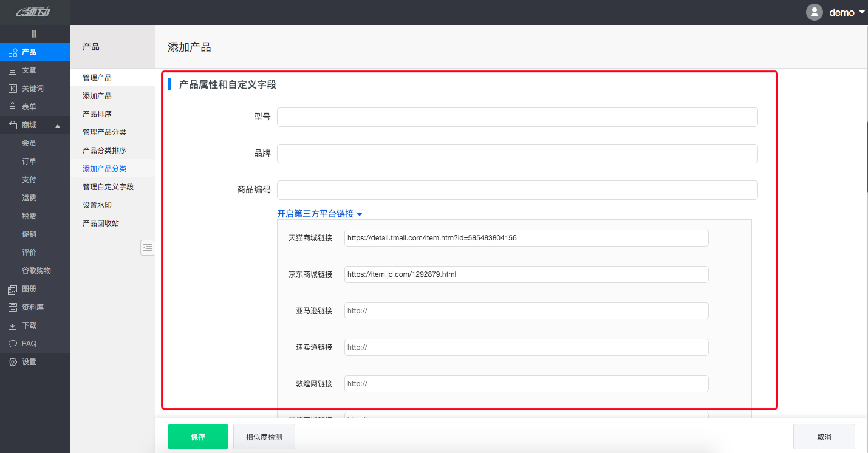This screenshot has height=453, width=868.
Task: Go to 管理产品分类 in submenu
Action: point(104,132)
